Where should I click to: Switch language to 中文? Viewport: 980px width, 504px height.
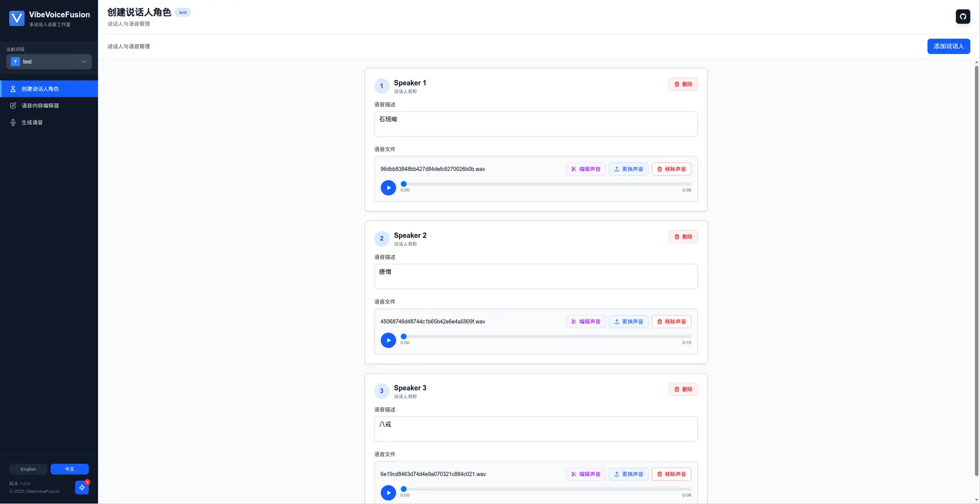pos(70,469)
